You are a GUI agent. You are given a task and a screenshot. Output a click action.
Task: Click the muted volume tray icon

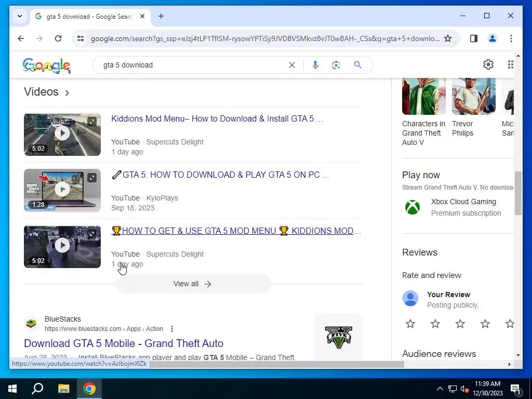pos(464,389)
